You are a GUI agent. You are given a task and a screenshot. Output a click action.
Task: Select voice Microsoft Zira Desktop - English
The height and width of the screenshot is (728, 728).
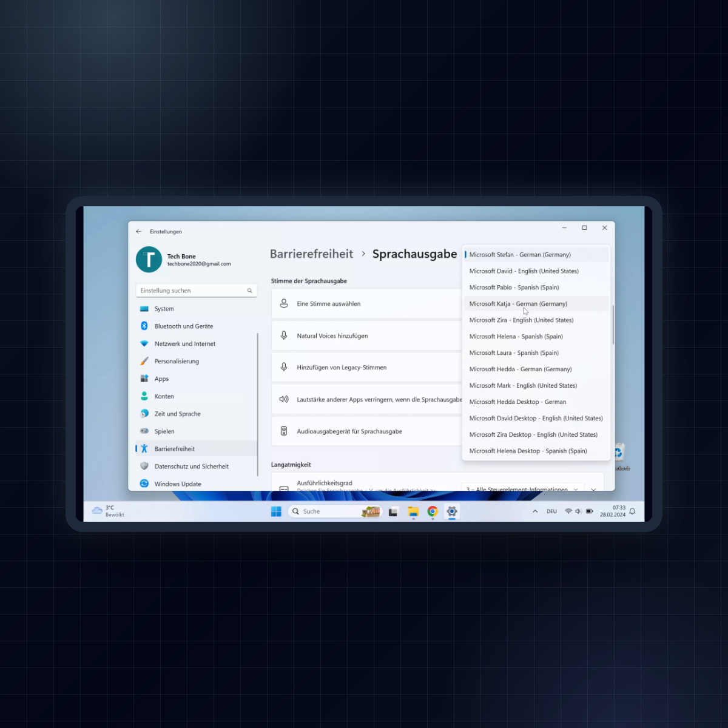[536, 435]
